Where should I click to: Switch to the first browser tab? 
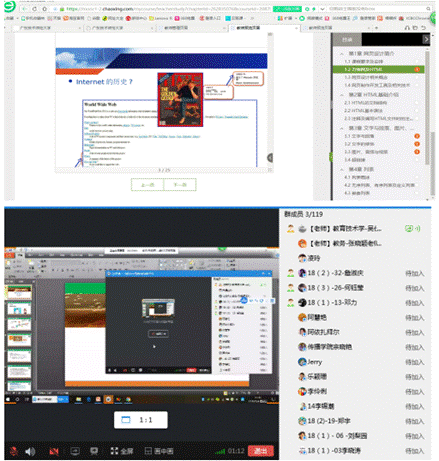click(47, 28)
